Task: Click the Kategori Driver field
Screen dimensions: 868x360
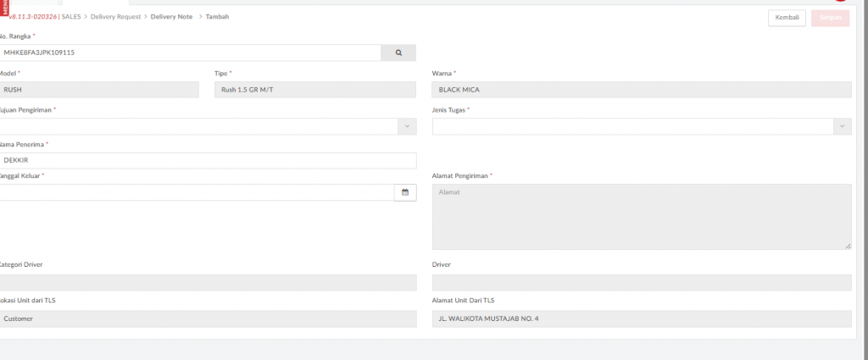Action: pos(208,283)
